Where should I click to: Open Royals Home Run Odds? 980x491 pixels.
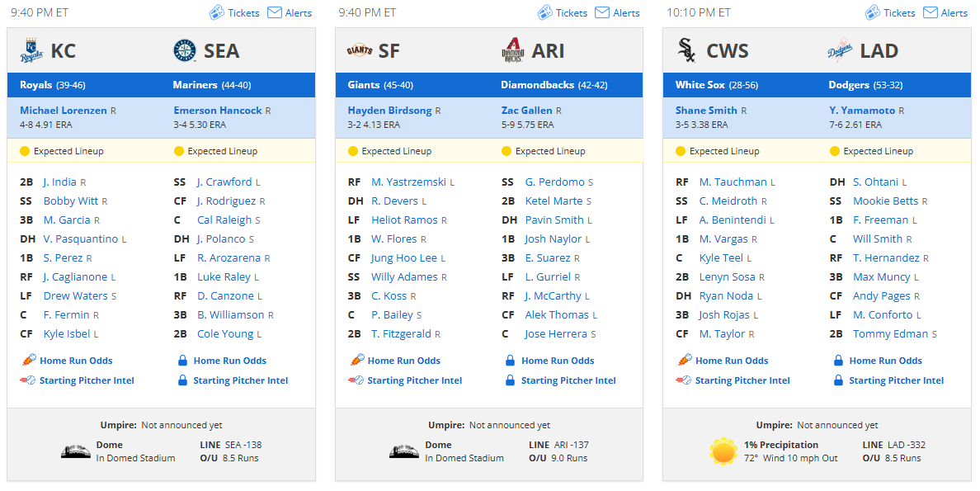[76, 361]
